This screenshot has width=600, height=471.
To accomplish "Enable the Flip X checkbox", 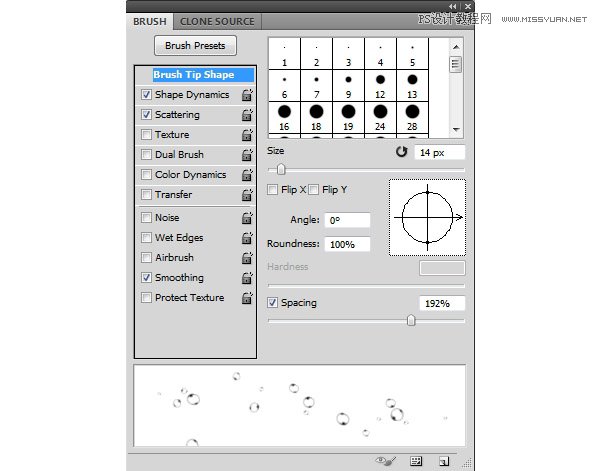I will pos(273,189).
